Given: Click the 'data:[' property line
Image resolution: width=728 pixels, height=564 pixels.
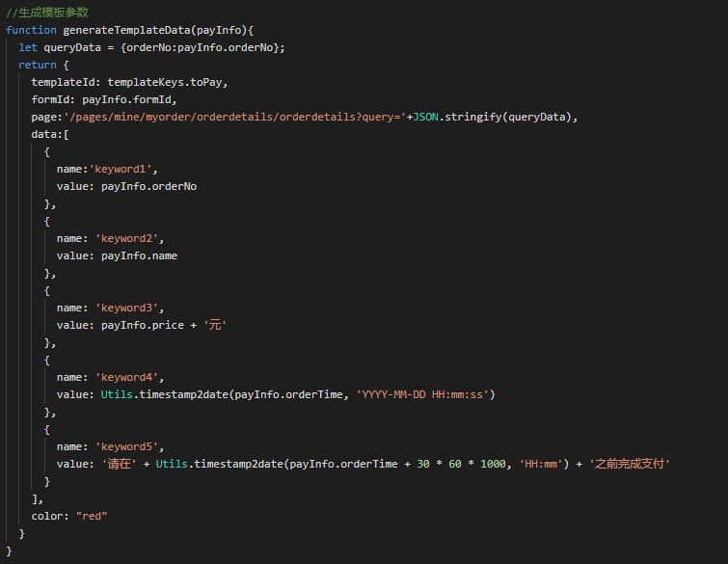Looking at the screenshot, I should (x=50, y=135).
